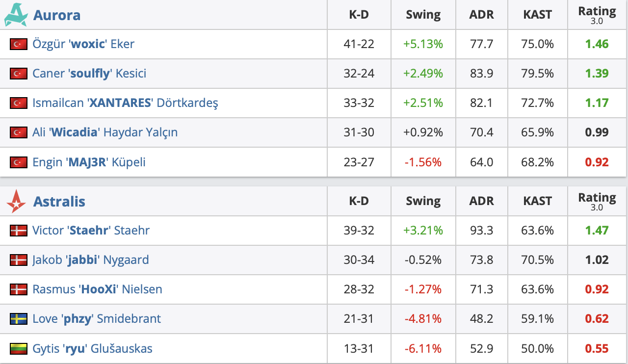Open Gytis 'ryu' Glušauskas's profile

tap(92, 348)
